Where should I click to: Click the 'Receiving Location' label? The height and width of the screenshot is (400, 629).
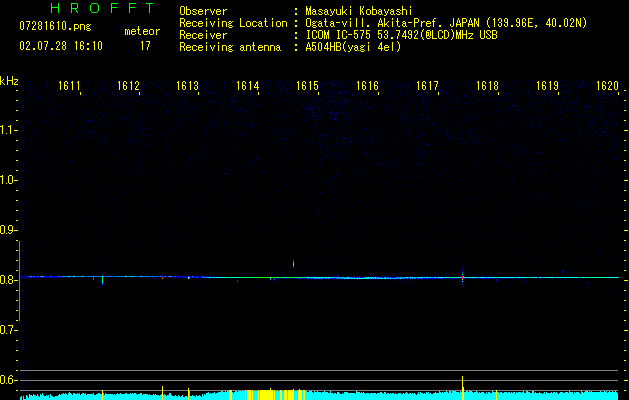[x=233, y=23]
